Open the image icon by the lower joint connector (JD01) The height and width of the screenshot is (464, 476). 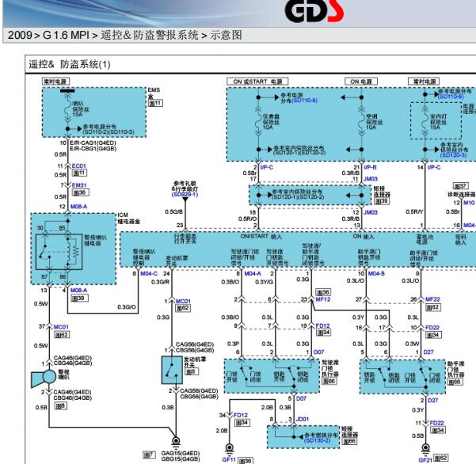[349, 442]
